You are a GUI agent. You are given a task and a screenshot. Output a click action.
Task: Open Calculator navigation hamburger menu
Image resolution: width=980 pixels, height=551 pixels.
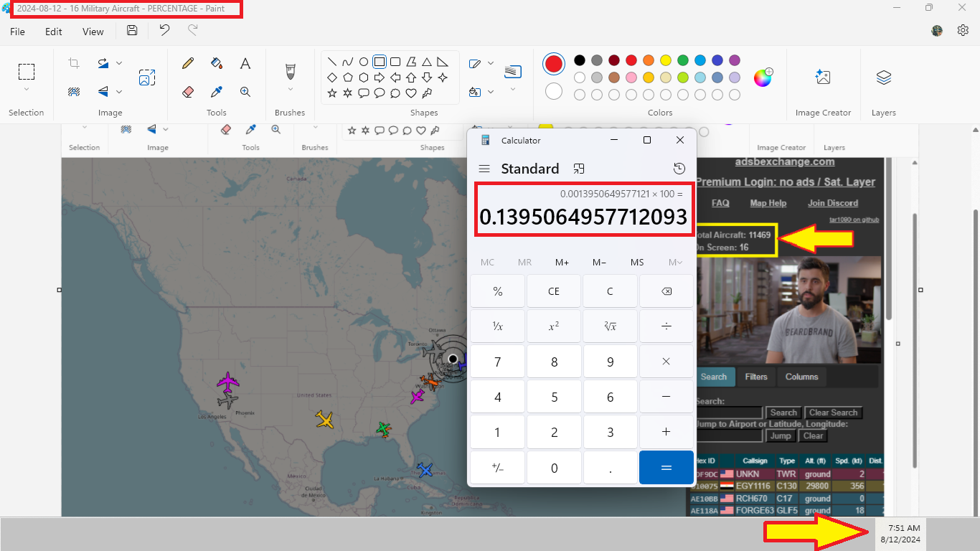click(x=484, y=169)
